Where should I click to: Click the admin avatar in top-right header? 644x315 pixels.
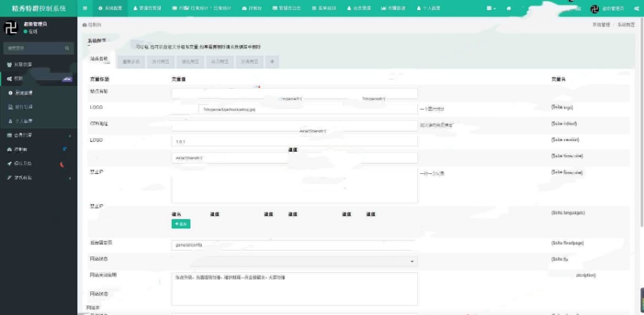click(594, 8)
